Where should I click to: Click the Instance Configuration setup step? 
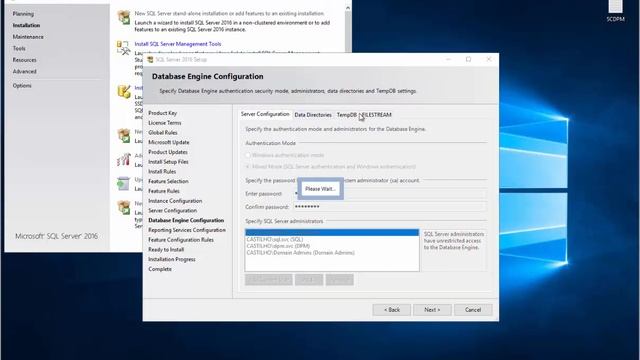[175, 201]
